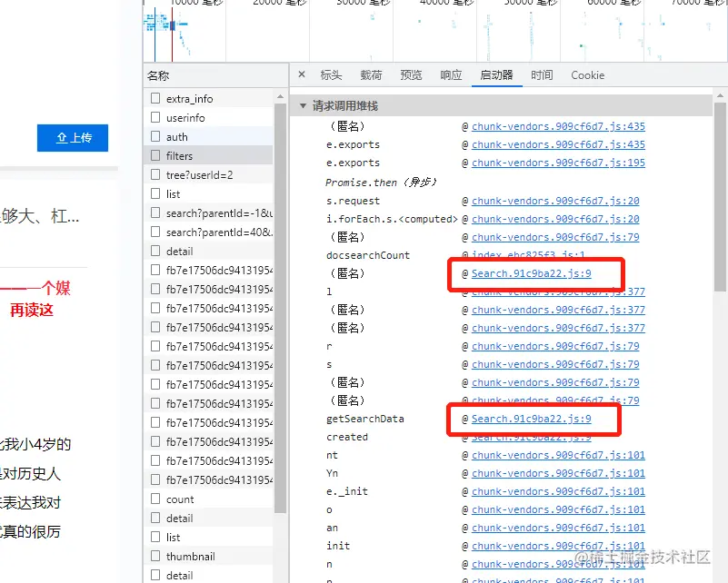Click the call stack panel scrollbar thumb
728x583 pixels.
tap(720, 197)
